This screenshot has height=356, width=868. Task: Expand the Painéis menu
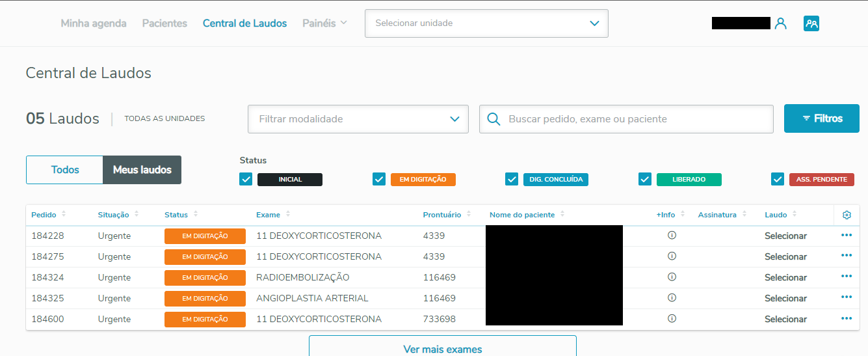click(x=325, y=23)
